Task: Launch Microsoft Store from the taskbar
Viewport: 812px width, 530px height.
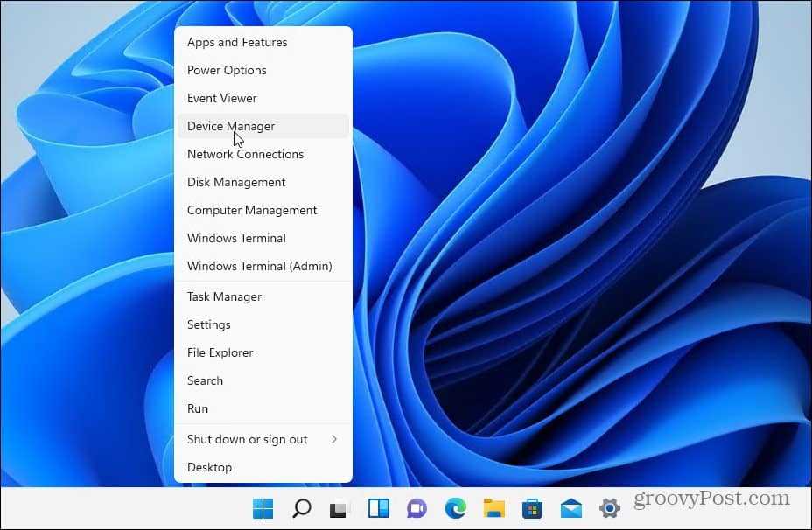Action: (532, 508)
